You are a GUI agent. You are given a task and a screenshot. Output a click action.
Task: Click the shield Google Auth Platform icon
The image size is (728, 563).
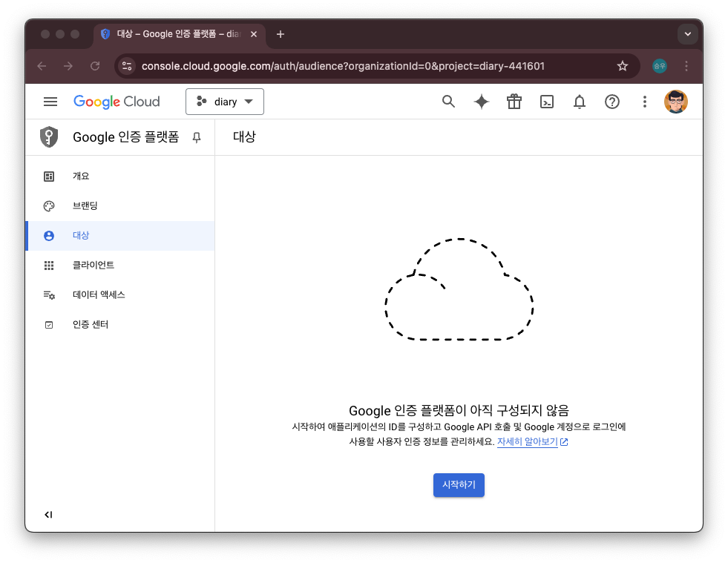tap(49, 137)
